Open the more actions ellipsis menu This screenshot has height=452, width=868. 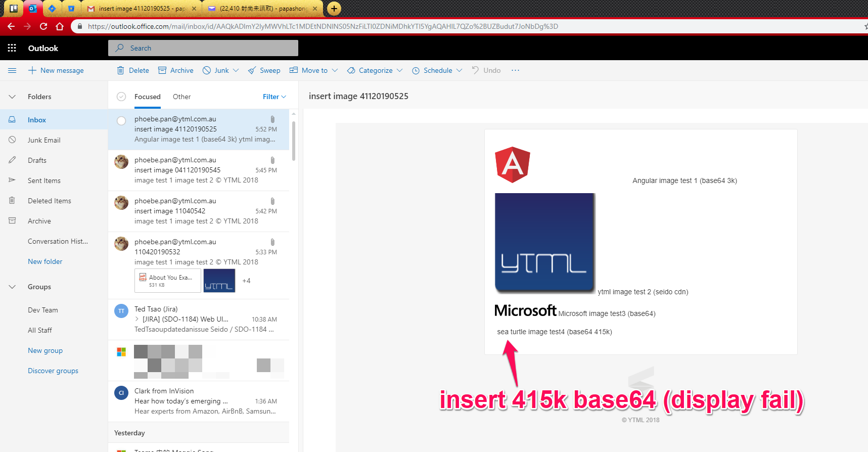coord(515,70)
